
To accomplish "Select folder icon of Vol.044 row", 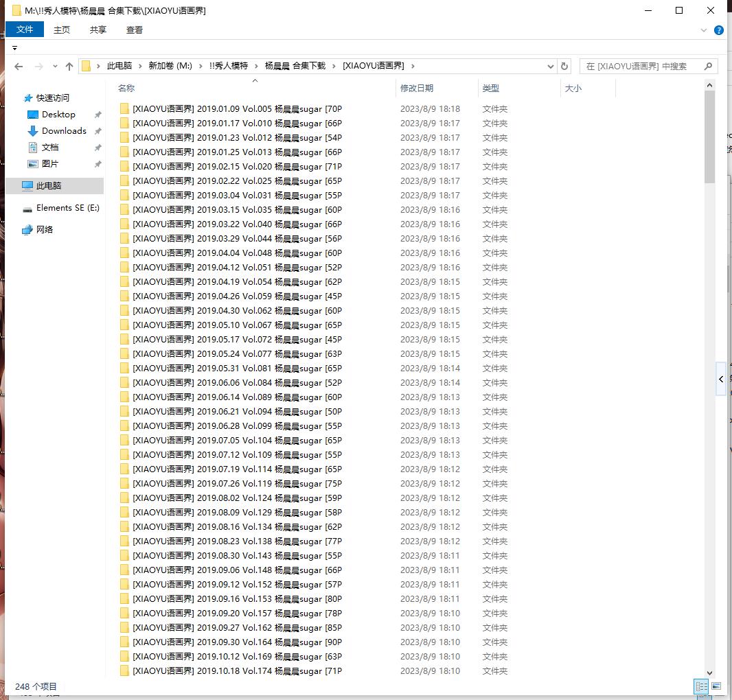I will (x=124, y=238).
